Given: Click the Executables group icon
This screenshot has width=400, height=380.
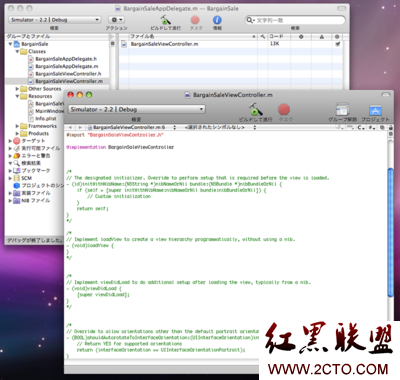Looking at the screenshot, I should (17, 148).
